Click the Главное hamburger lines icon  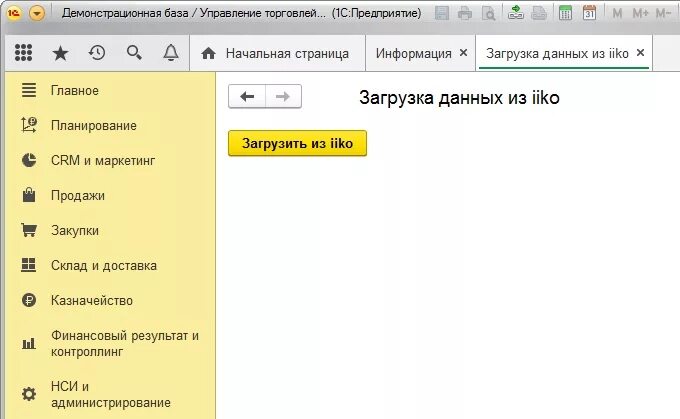coord(29,90)
